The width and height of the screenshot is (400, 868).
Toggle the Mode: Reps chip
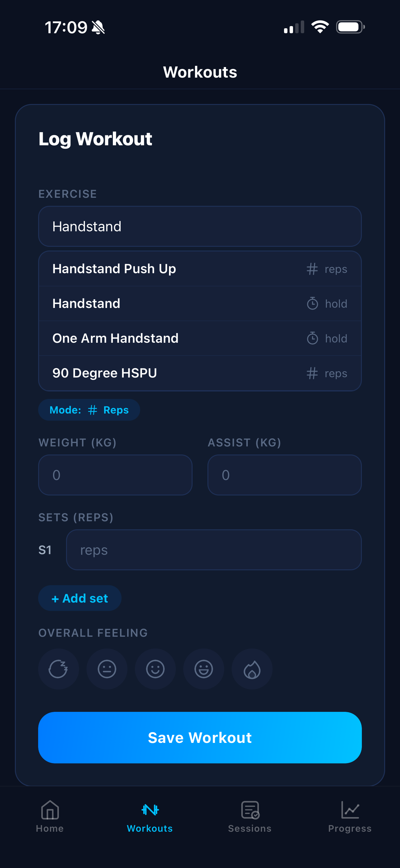coord(89,410)
